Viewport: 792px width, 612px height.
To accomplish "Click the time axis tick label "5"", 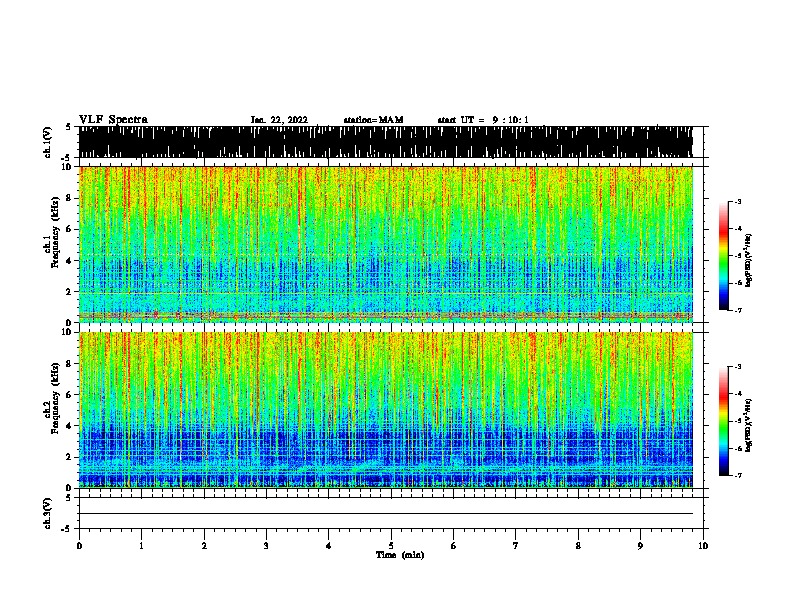I will [391, 546].
